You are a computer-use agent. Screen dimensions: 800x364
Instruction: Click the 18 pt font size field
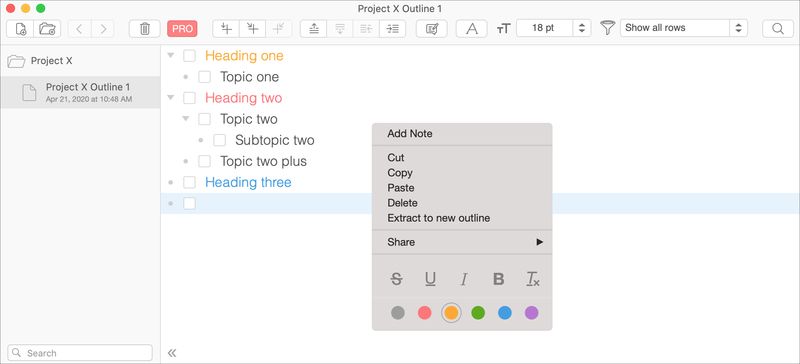point(544,28)
